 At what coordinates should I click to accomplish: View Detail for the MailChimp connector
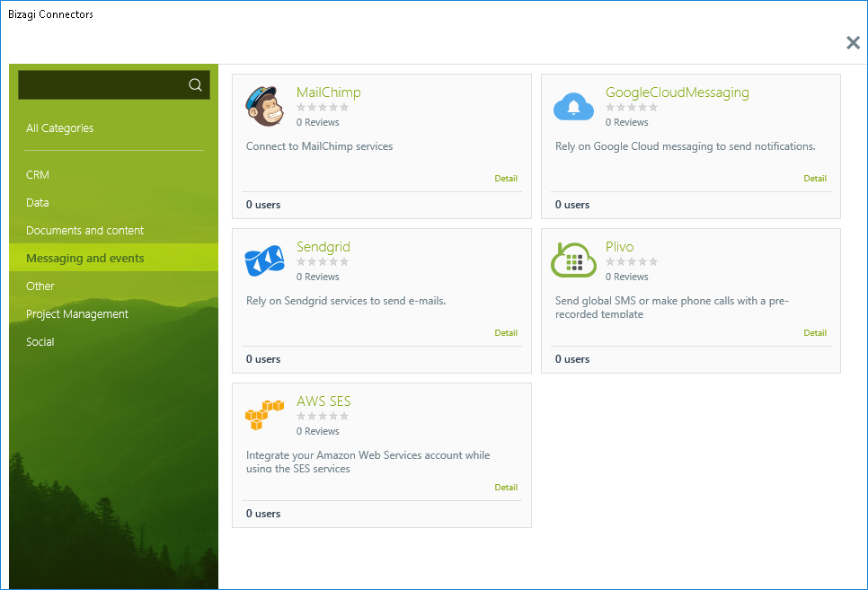506,178
